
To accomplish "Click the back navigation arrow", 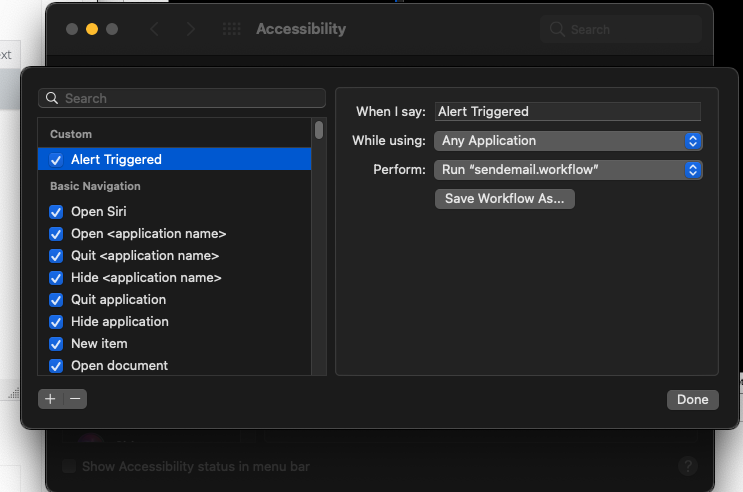I will tap(154, 30).
